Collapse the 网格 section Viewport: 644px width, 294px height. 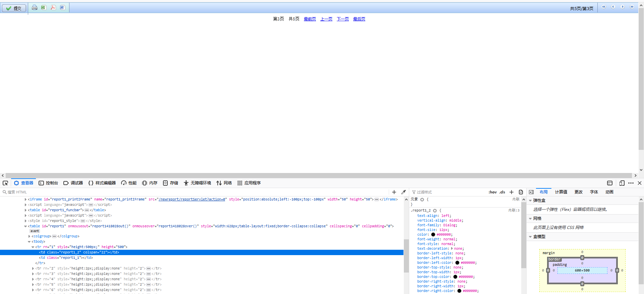click(x=530, y=219)
